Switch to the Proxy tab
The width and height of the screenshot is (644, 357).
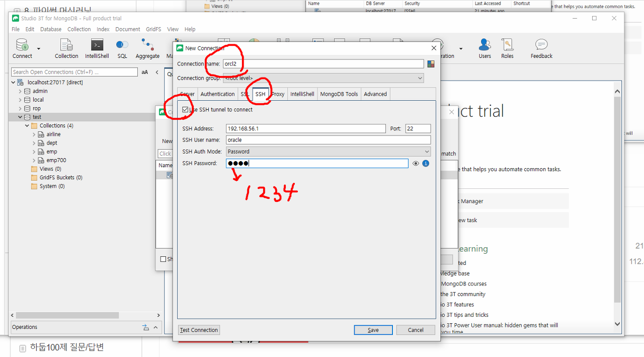pos(278,94)
